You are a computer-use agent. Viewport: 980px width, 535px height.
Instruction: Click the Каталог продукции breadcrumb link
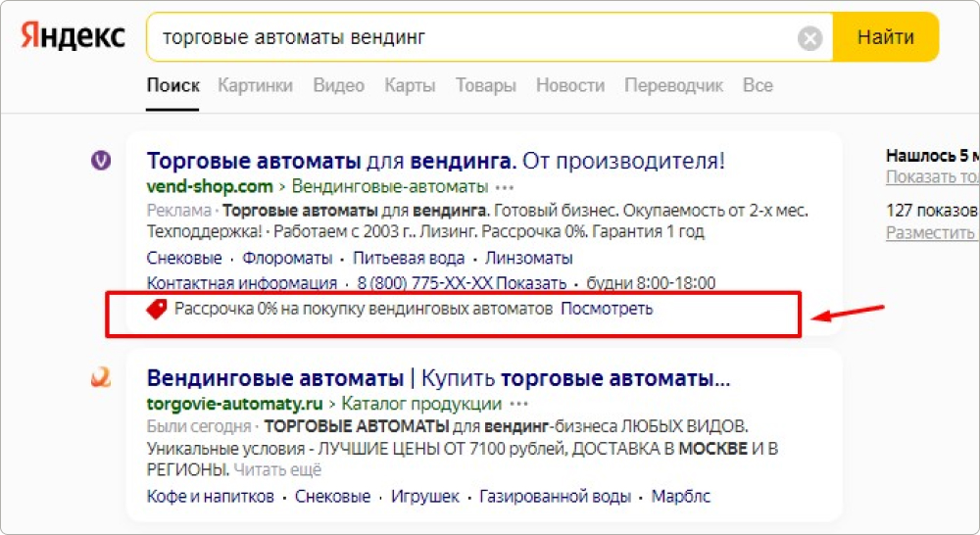(421, 404)
